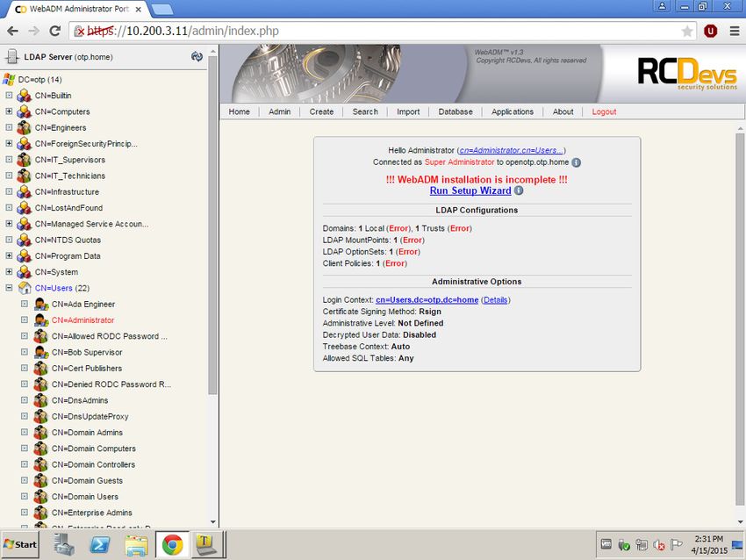Refresh the LDAP Server tree icon
This screenshot has width=746, height=560.
click(x=197, y=57)
